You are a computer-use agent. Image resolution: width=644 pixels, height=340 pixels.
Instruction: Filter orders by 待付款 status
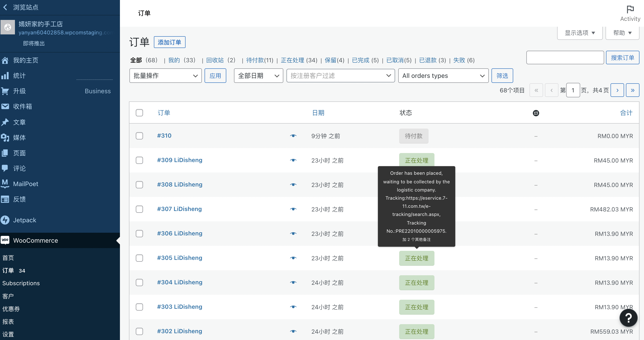point(255,60)
